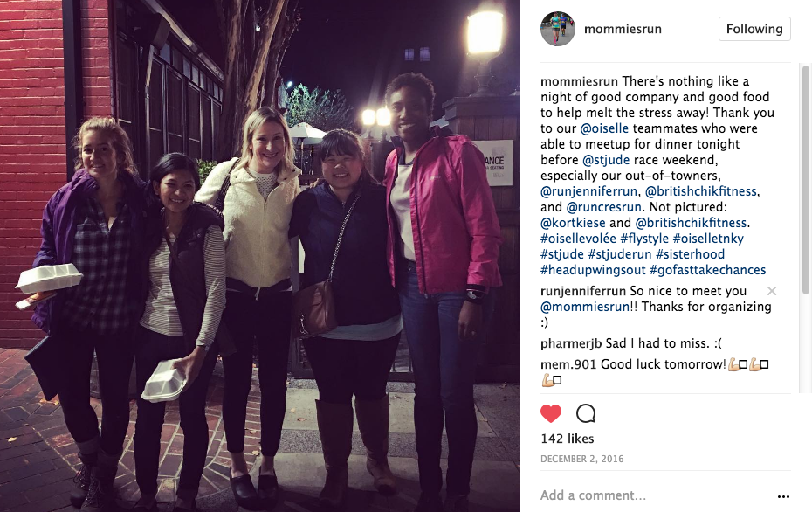
Task: Browse the #gofasttakechances hashtag
Action: pyautogui.click(x=708, y=270)
